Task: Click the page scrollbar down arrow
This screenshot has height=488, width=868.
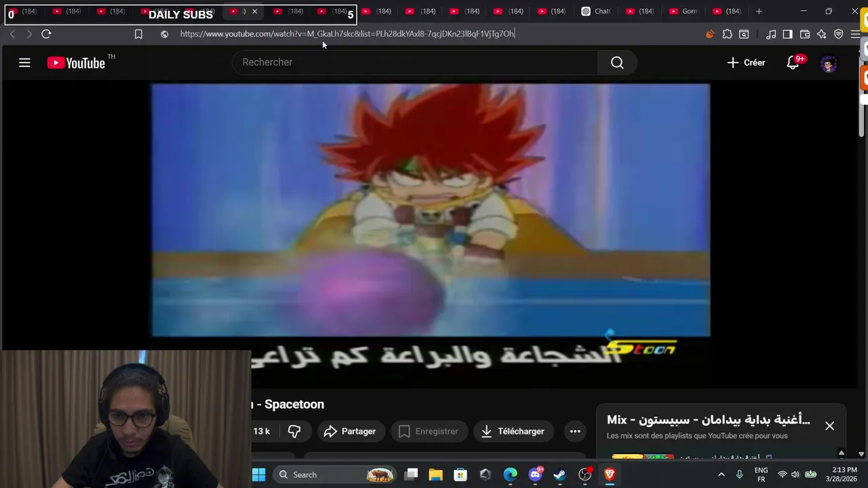Action: pyautogui.click(x=861, y=454)
